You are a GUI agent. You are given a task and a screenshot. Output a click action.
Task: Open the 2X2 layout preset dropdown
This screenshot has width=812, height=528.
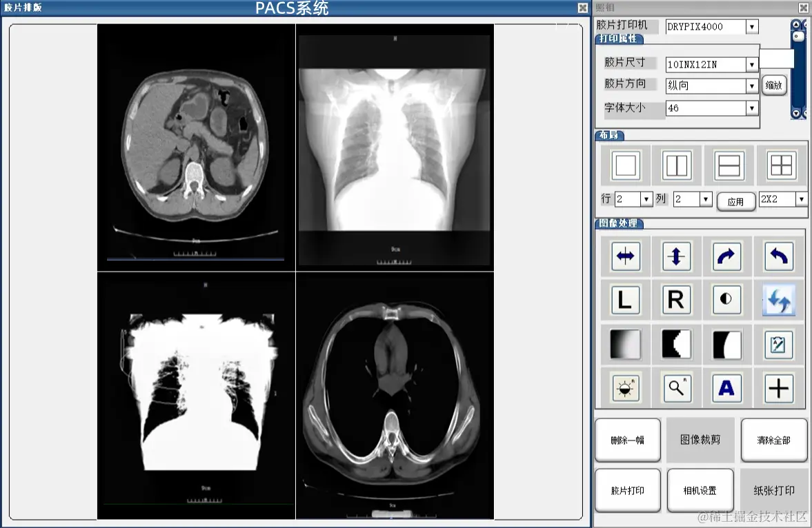click(801, 199)
